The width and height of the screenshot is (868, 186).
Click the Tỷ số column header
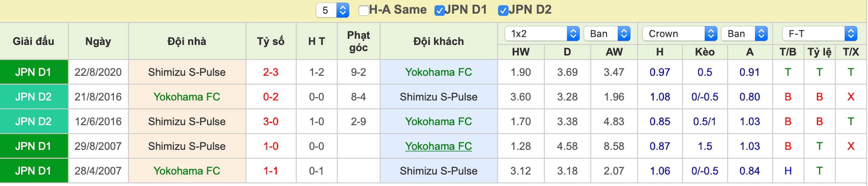click(271, 41)
